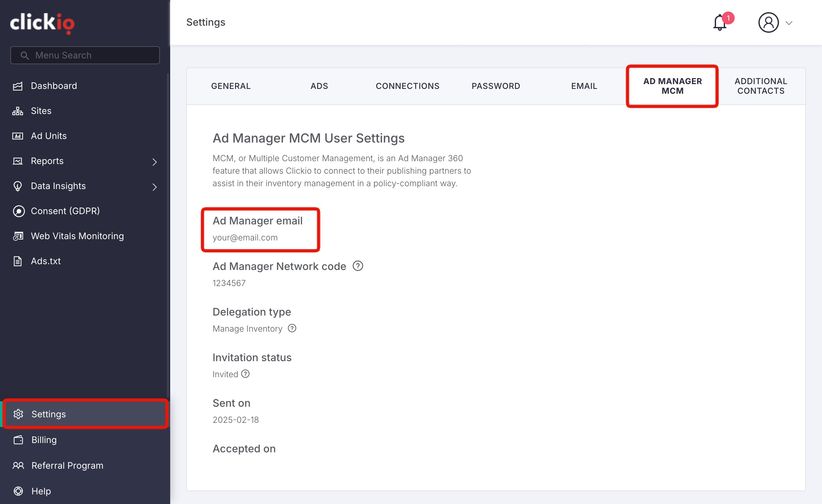Switch to the Email tab
Screen dimensions: 822x504
[x=584, y=86]
